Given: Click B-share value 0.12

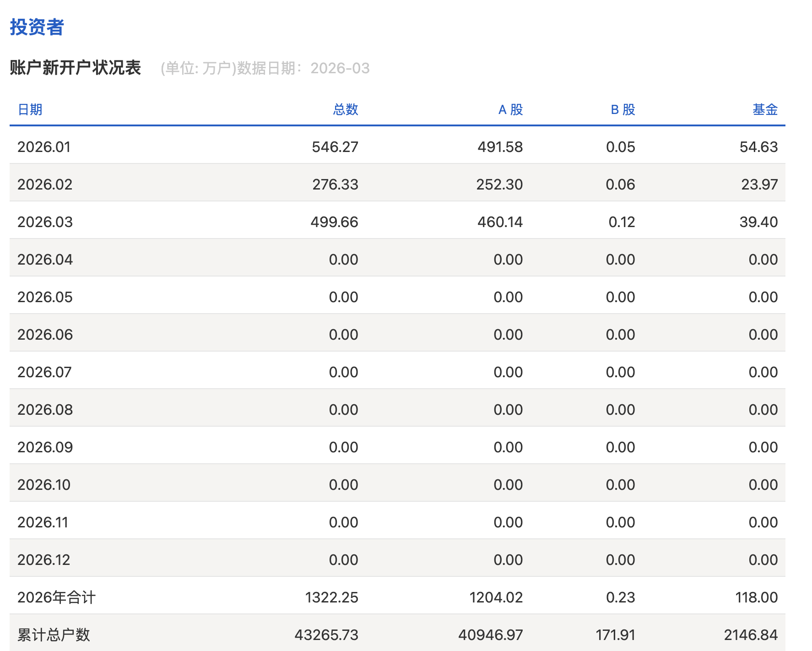Looking at the screenshot, I should point(622,222).
